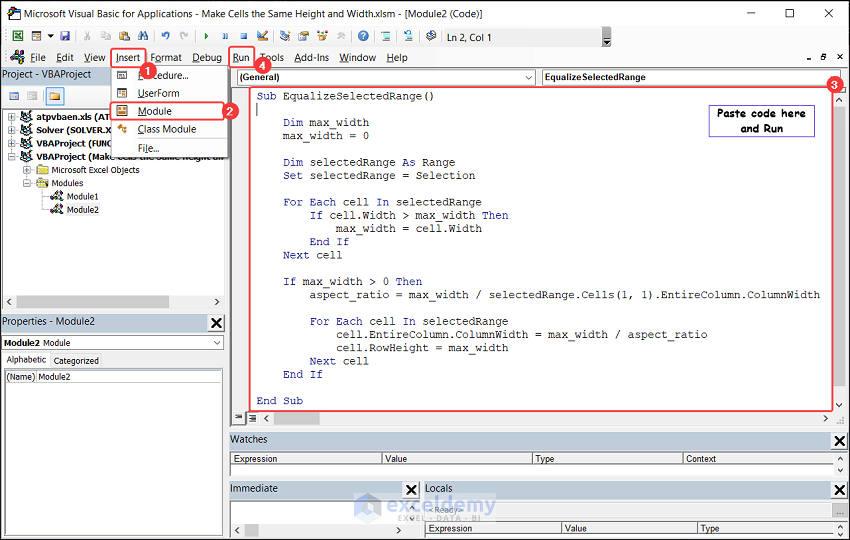Screen dimensions: 850x540
Task: Click the Save icon in the toolbar
Action: pos(66,37)
